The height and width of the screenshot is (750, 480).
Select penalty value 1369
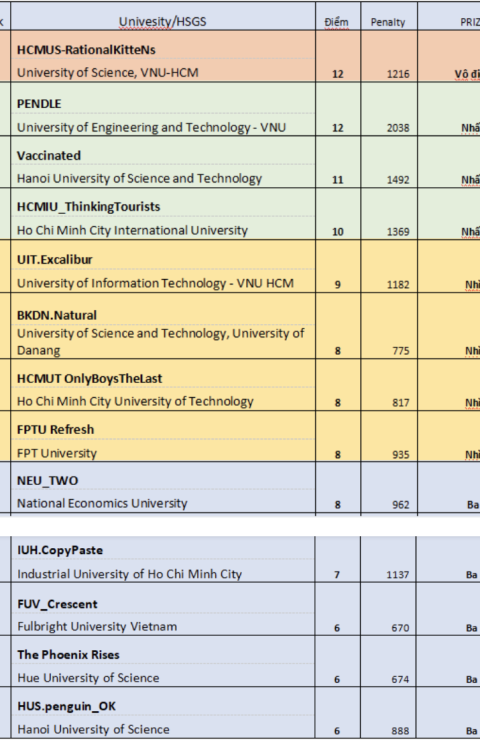click(398, 232)
